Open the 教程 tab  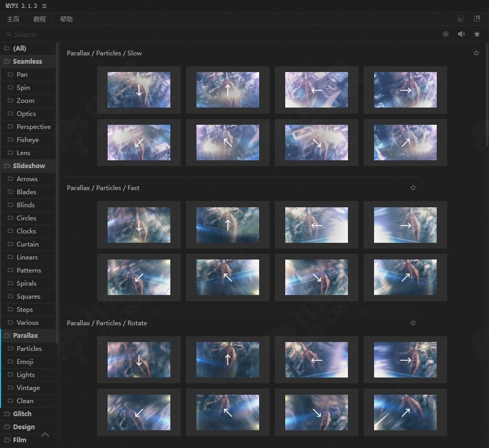[39, 19]
